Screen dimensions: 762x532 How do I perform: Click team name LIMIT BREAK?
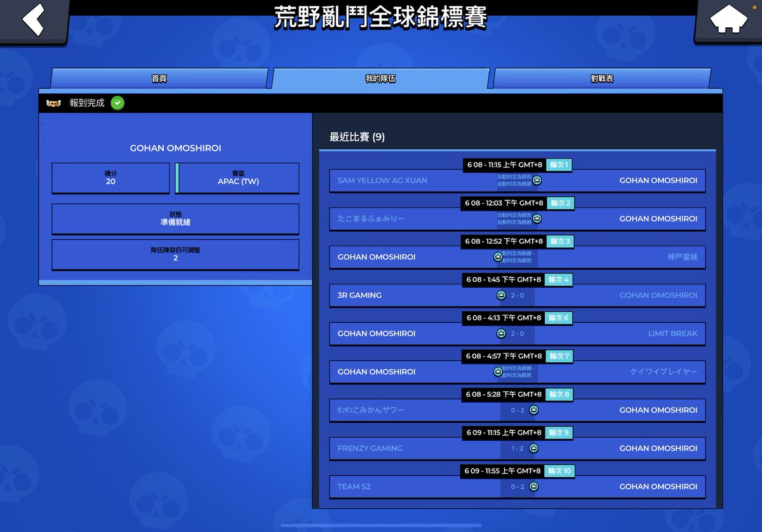pyautogui.click(x=672, y=333)
